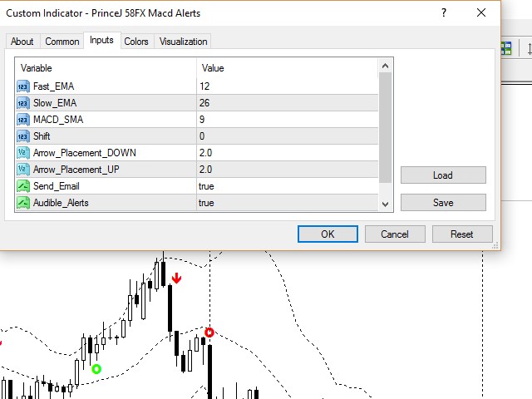Click the red down arrow signal on chart

point(176,278)
